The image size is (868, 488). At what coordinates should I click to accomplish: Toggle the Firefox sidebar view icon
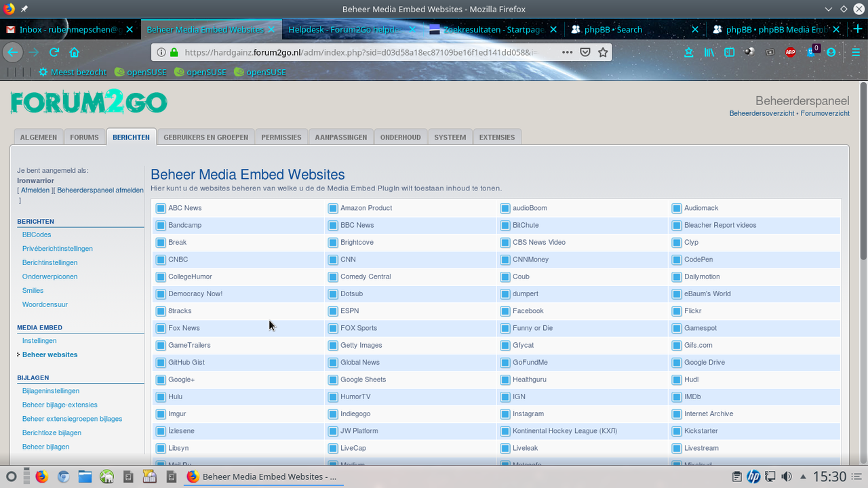tap(729, 52)
